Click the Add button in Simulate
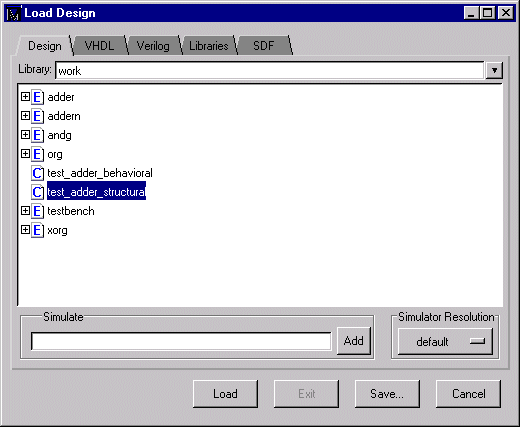 (354, 341)
